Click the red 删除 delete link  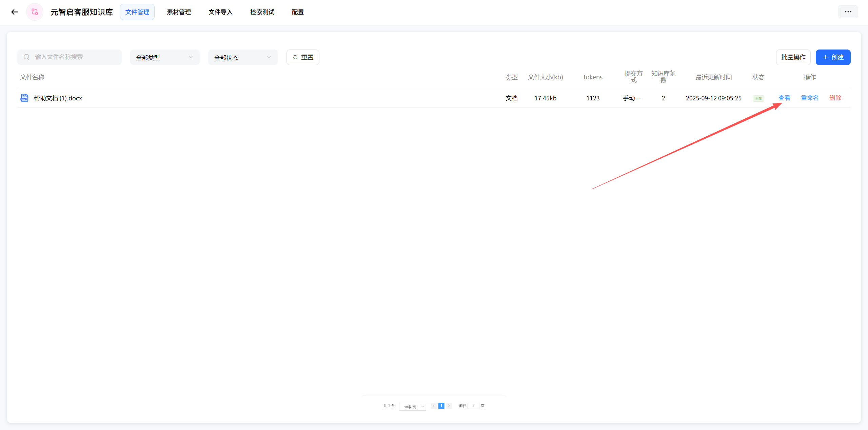pos(835,98)
